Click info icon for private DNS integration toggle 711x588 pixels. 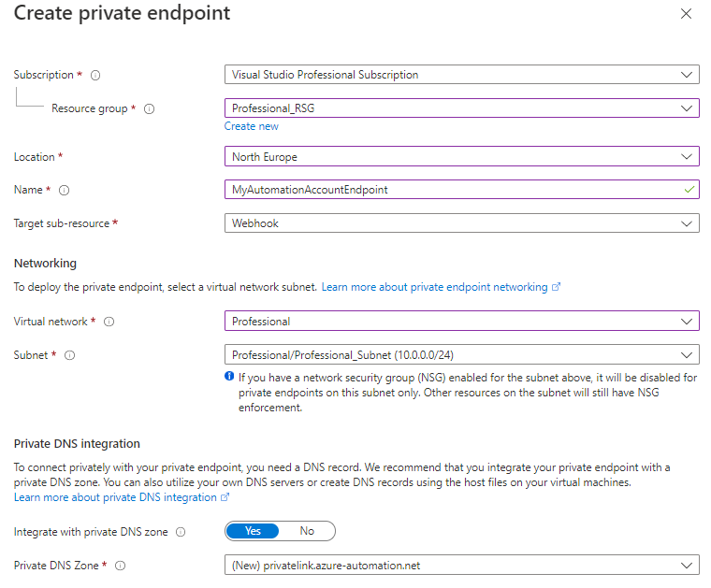(x=181, y=532)
